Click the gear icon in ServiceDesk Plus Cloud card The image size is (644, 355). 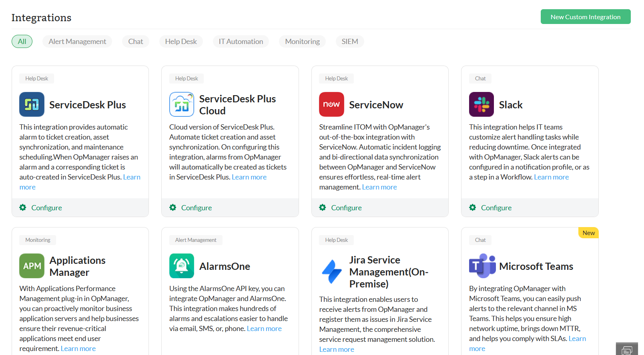[x=173, y=207]
